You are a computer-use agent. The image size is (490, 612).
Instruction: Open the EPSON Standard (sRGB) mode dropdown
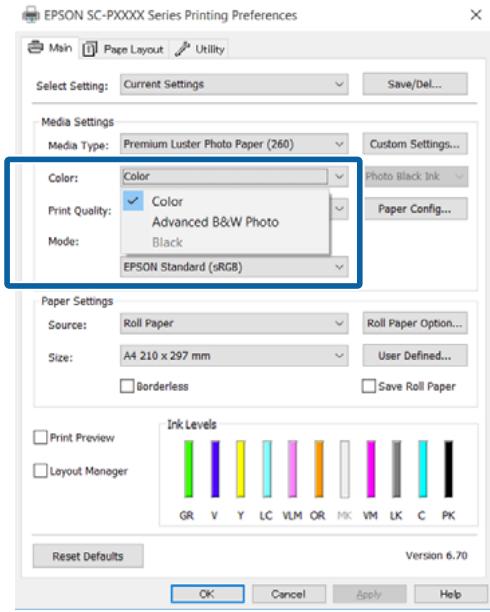click(x=234, y=267)
